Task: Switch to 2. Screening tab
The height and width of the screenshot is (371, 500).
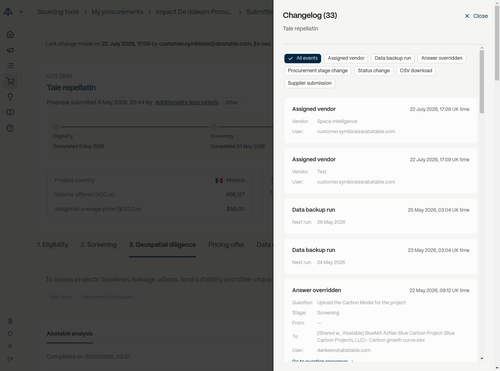Action: [98, 245]
